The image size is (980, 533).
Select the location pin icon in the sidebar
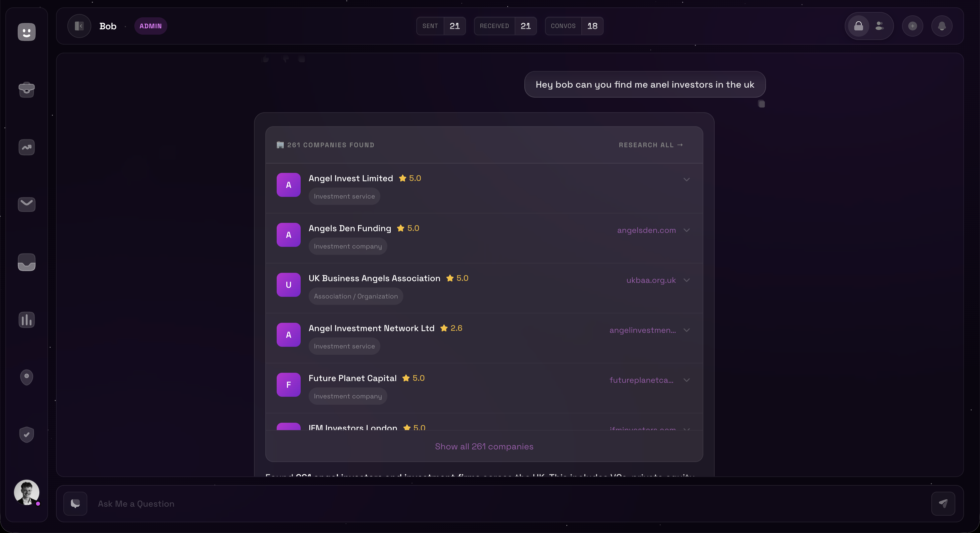(26, 377)
